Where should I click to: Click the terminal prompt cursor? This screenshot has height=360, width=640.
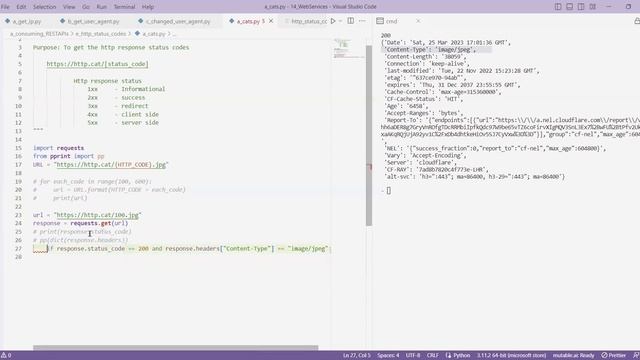[389, 191]
